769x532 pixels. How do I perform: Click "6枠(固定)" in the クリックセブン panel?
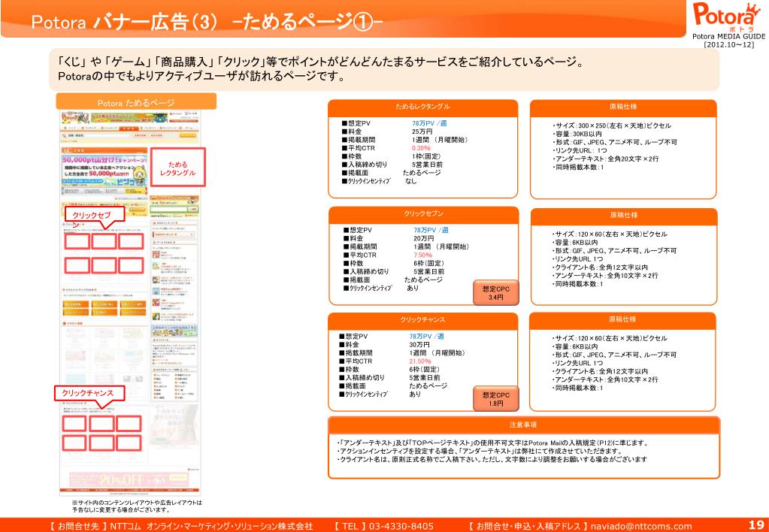point(429,263)
